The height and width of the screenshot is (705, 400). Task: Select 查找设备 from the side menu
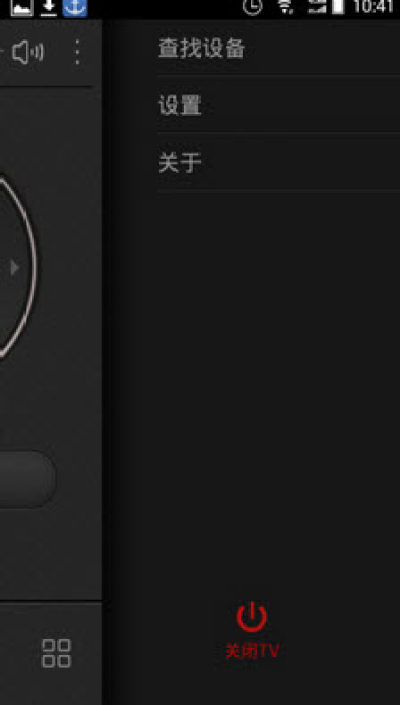click(278, 49)
